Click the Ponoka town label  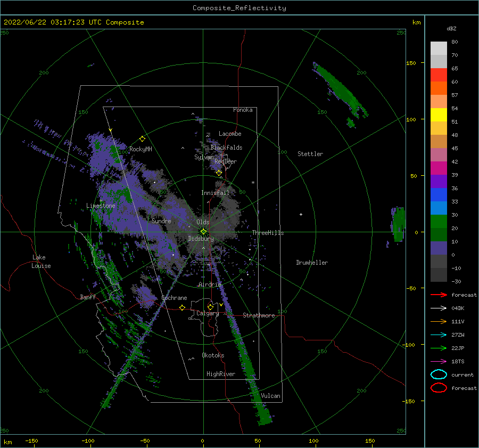[243, 110]
